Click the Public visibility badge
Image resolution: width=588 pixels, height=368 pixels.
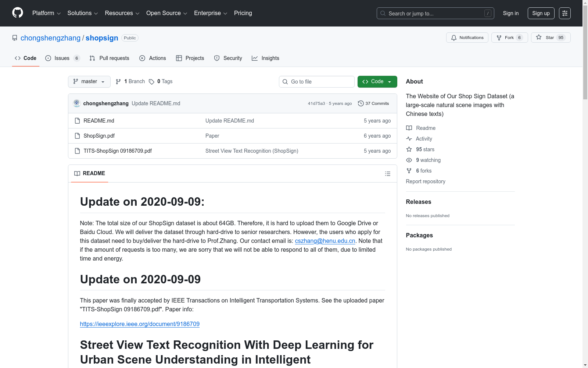pos(130,38)
